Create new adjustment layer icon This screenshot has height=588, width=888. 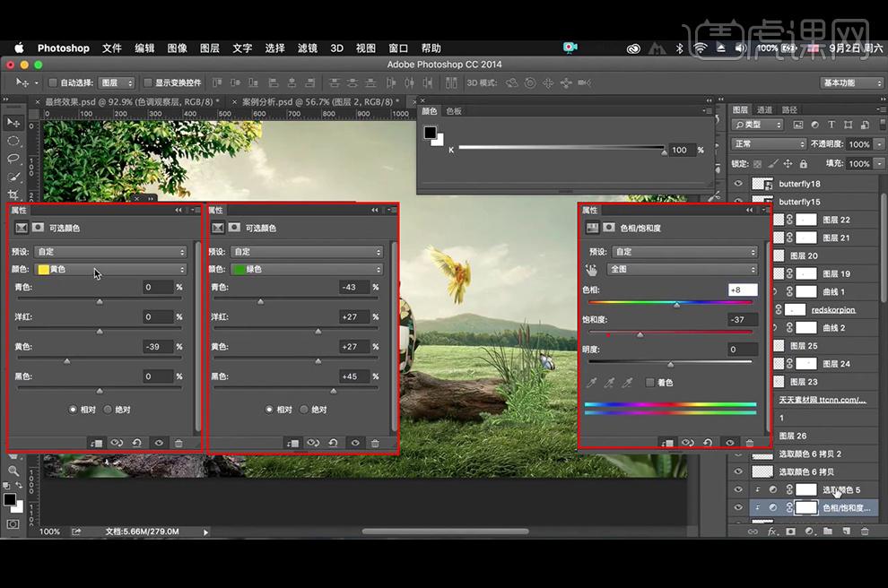(x=809, y=532)
